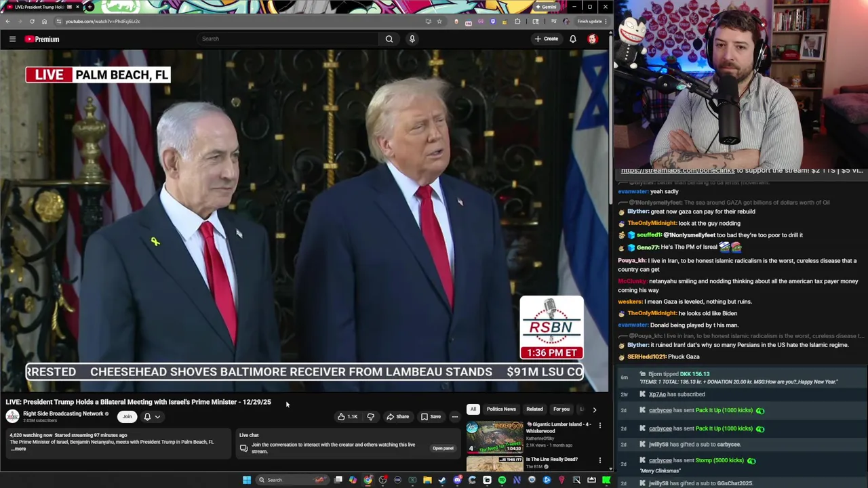Open Right Side Broadcasting Network channel name
This screenshot has width=868, height=488.
63,413
